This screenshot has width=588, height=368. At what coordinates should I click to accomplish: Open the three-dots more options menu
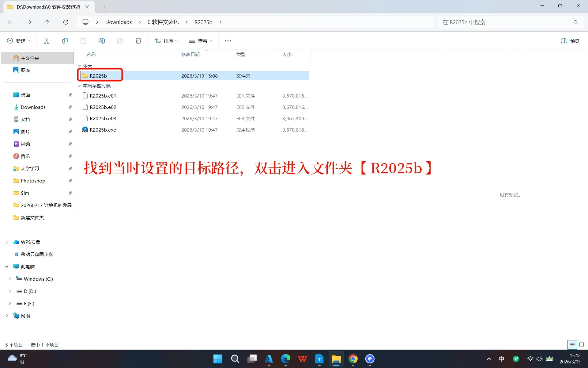point(228,41)
